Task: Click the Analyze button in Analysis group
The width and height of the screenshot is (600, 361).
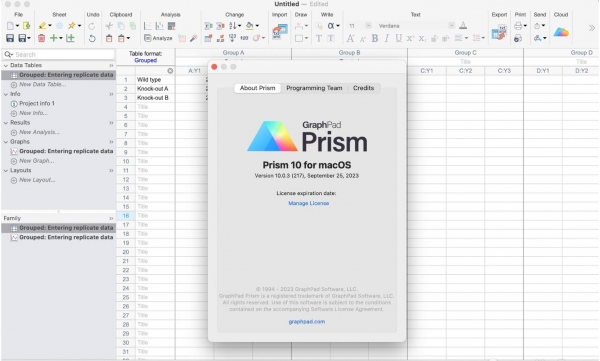Action: coord(158,38)
